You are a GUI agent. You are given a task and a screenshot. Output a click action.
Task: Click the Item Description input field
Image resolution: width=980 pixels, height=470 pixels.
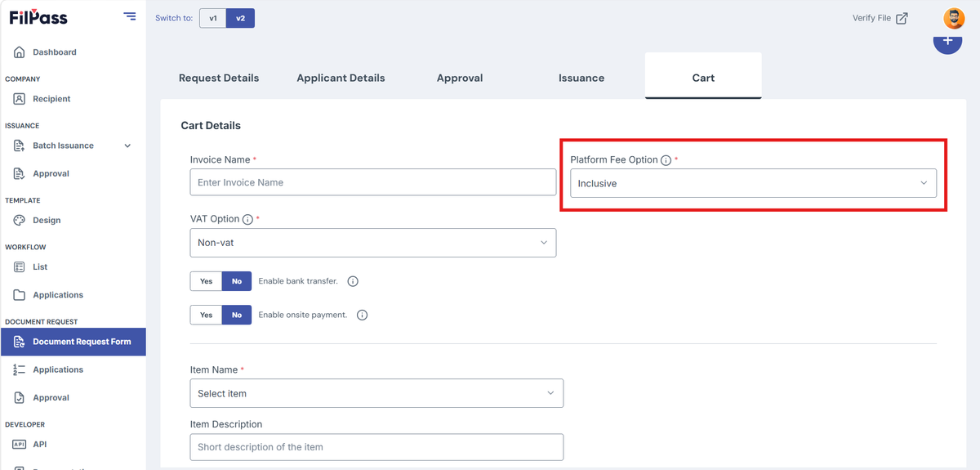tap(376, 447)
